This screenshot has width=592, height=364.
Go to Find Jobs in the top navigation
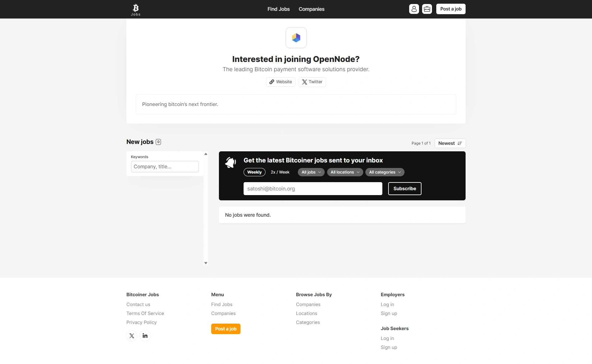pyautogui.click(x=278, y=9)
